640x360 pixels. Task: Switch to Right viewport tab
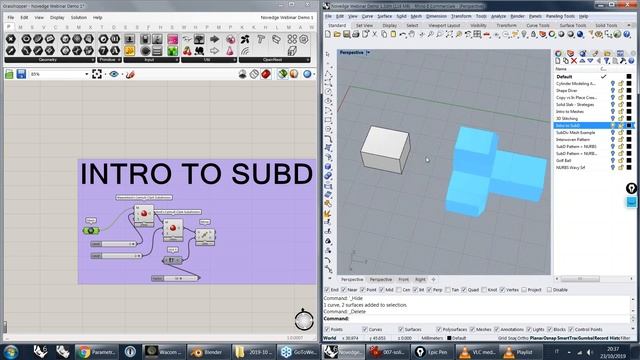click(420, 280)
